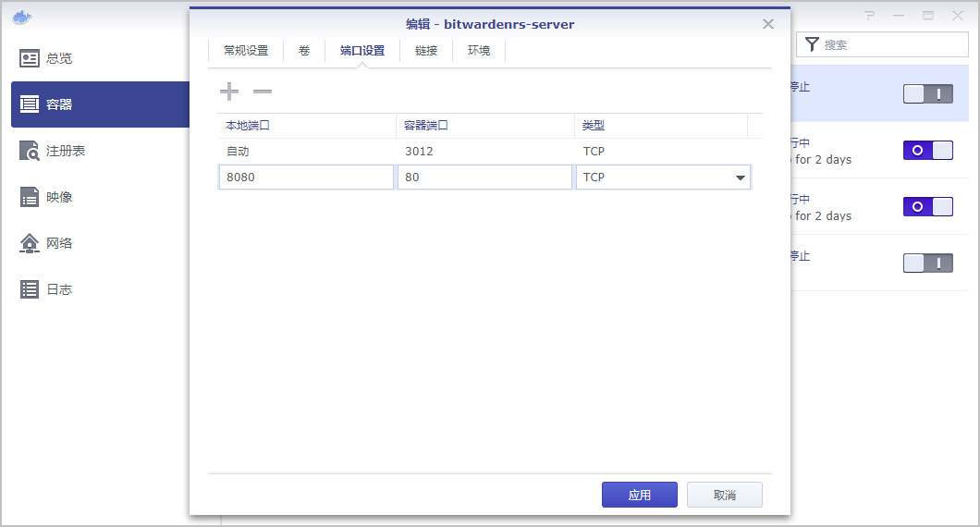Click local port field with 8080

pyautogui.click(x=306, y=178)
